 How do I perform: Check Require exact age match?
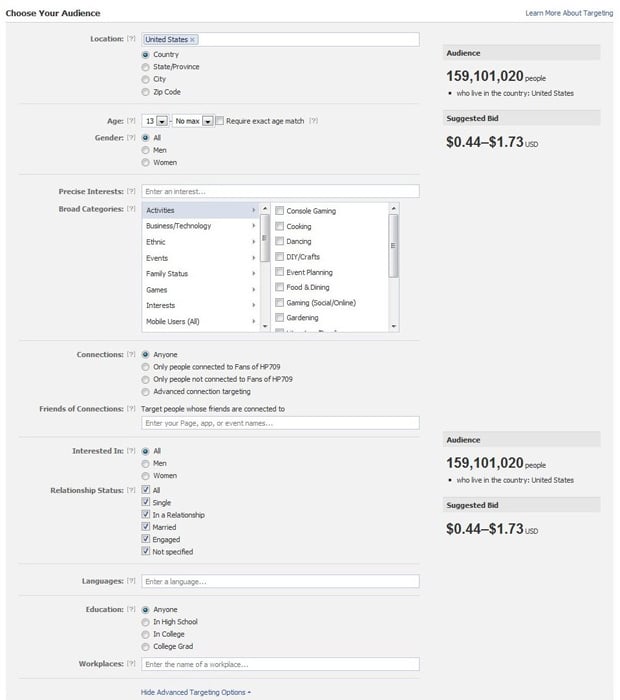220,121
